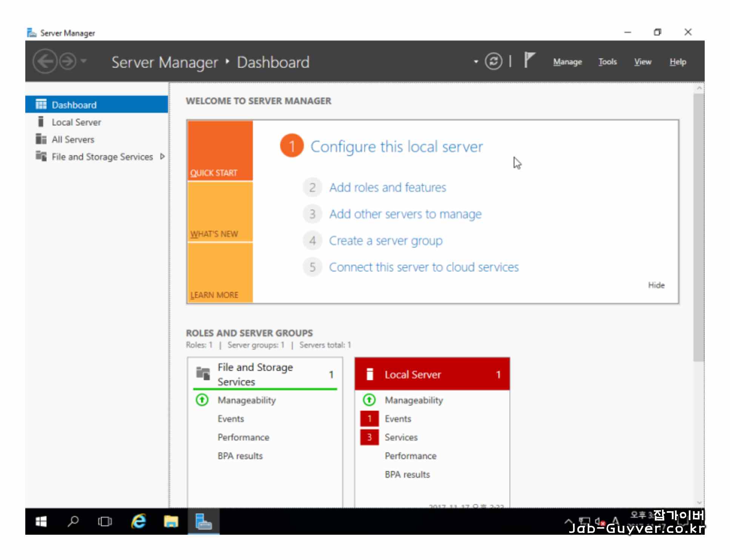This screenshot has height=560, width=730.
Task: Click the forward navigation arrow
Action: tap(68, 62)
